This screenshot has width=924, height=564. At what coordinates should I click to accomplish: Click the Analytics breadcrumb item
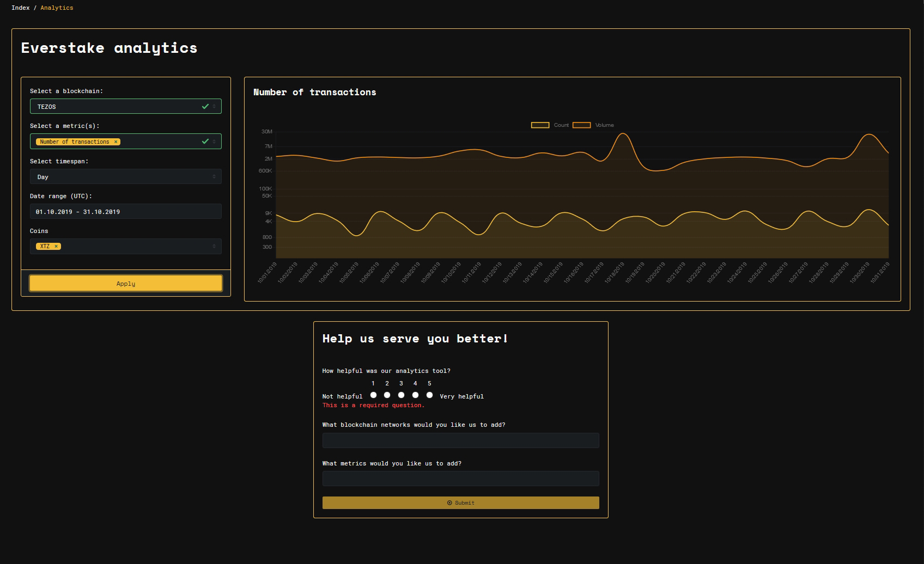coord(57,8)
